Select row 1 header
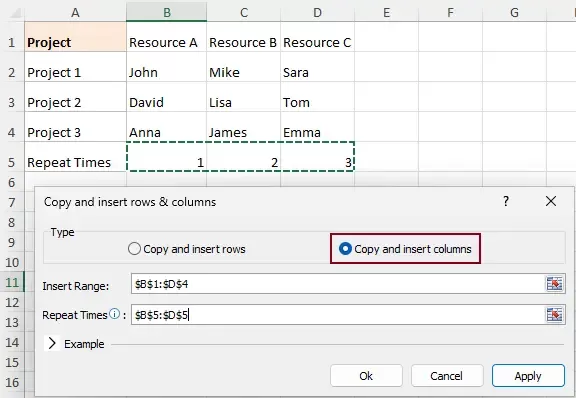 tap(12, 37)
